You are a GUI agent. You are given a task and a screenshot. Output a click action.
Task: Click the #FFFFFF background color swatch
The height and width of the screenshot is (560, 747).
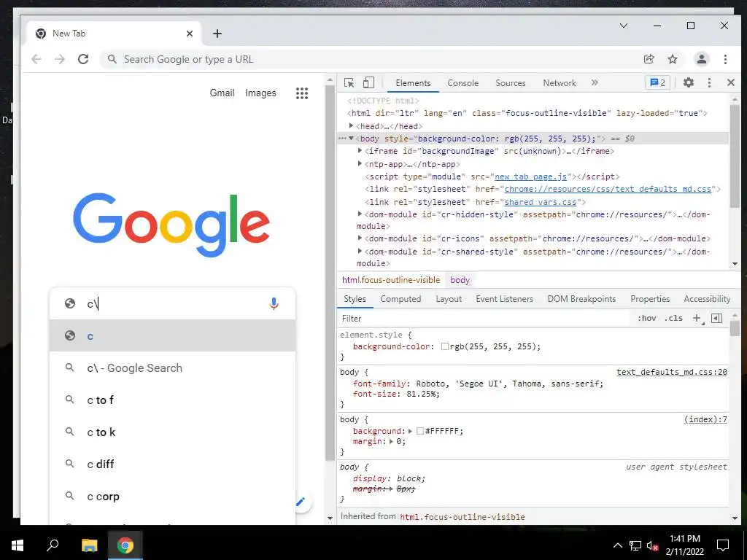click(x=419, y=431)
